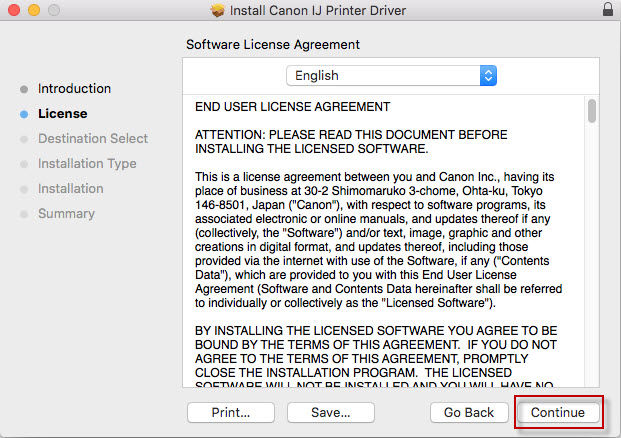621x438 pixels.
Task: Open the English language dropdown
Action: pos(391,75)
